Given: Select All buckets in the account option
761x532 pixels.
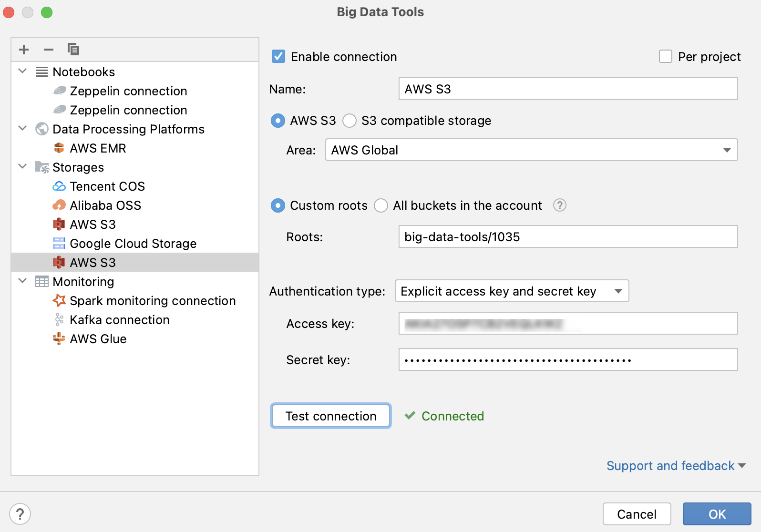Looking at the screenshot, I should click(x=381, y=205).
